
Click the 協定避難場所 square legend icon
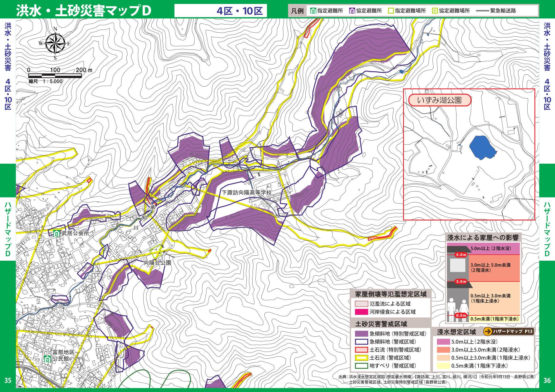point(435,11)
